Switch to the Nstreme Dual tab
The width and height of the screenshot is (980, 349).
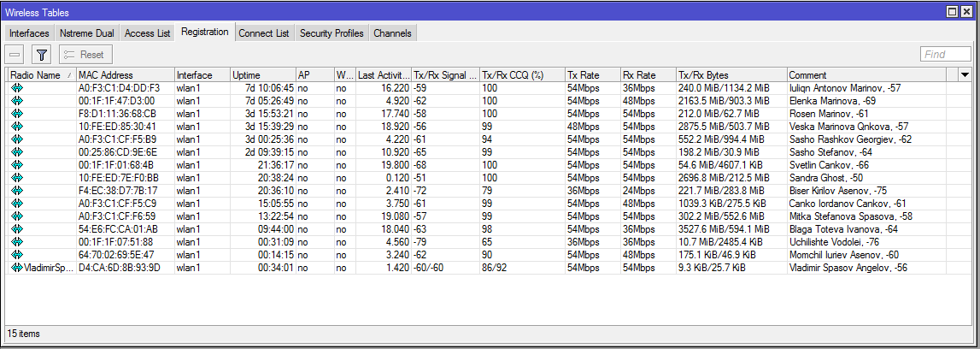point(87,33)
